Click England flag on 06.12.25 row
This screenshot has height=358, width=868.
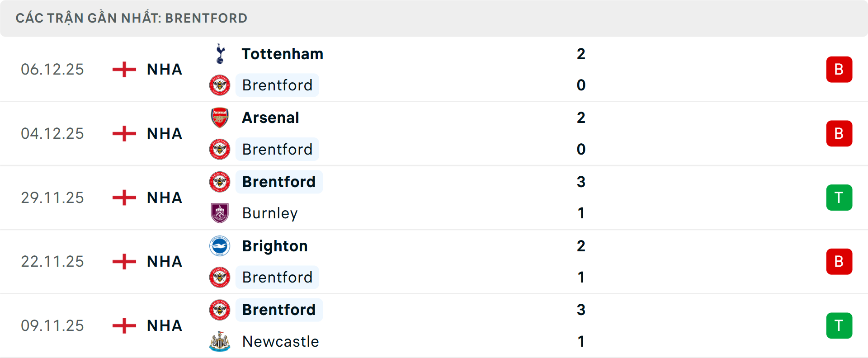124,69
